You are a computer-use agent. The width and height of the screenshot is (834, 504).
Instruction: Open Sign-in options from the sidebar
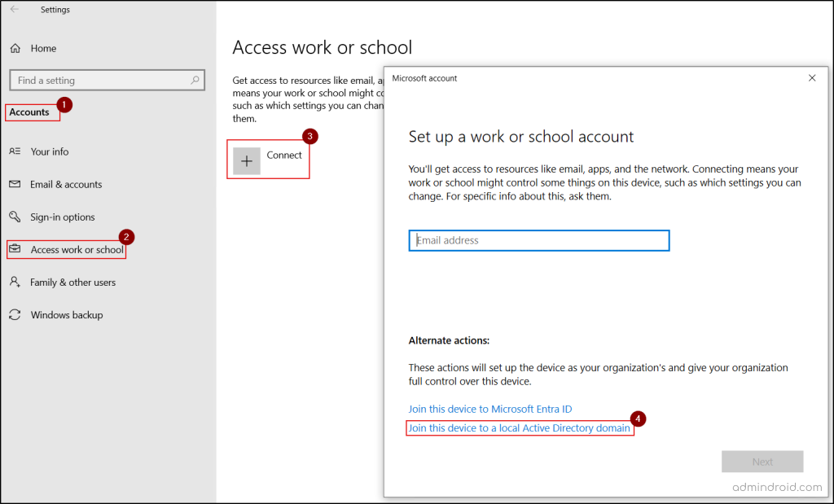click(62, 217)
